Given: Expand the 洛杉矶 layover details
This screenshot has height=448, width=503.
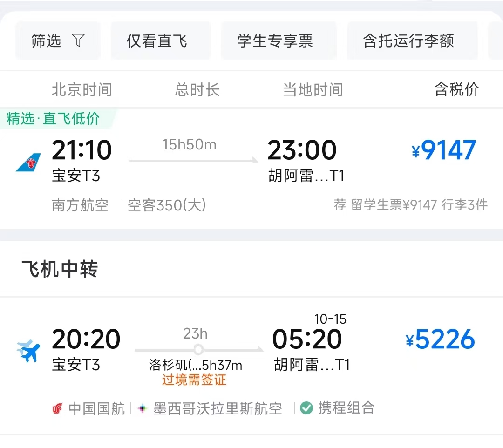Looking at the screenshot, I should click(x=195, y=366).
